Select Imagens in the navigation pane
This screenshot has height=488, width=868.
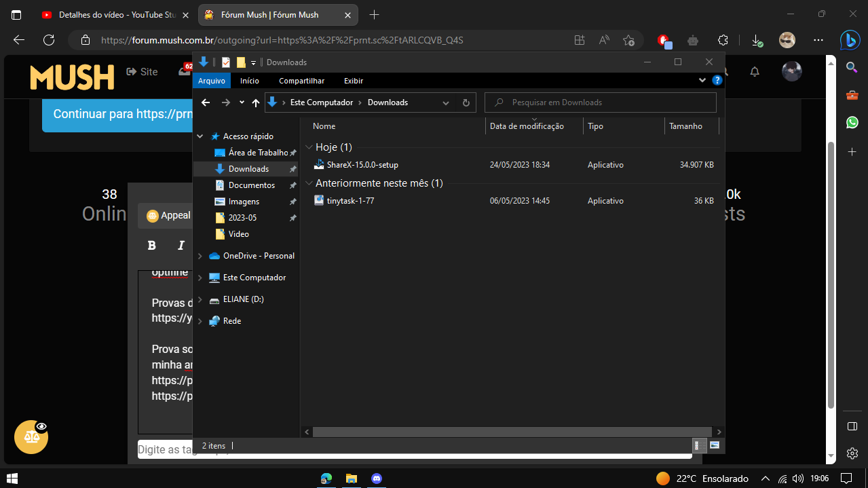point(244,202)
